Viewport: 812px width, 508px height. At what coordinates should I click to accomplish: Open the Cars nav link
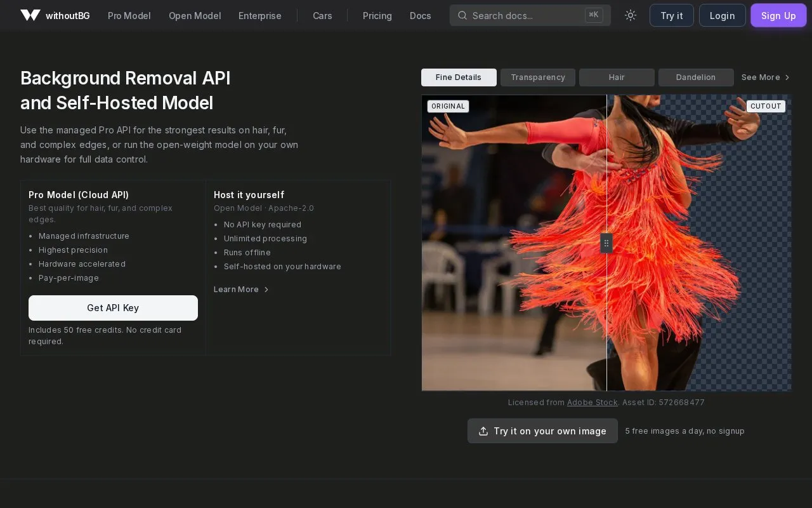[x=322, y=15]
